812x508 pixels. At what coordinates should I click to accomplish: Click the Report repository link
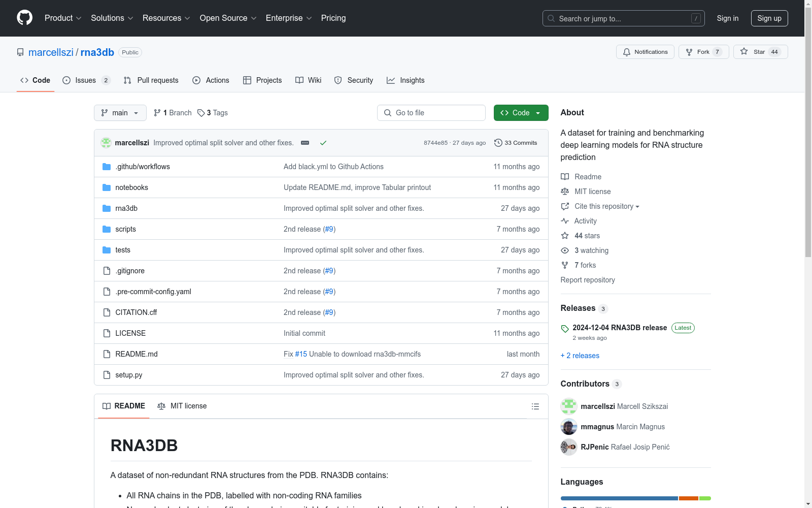[588, 280]
